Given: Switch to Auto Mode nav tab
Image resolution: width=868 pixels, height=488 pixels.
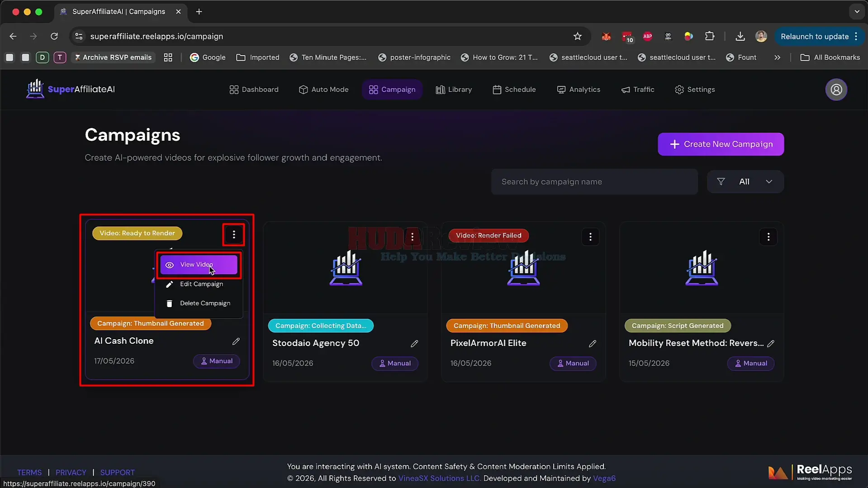Looking at the screenshot, I should click(x=323, y=90).
